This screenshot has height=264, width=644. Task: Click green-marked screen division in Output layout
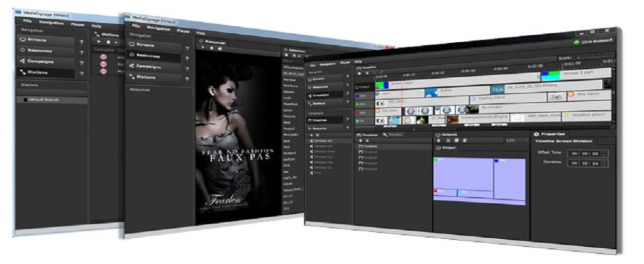point(464,173)
